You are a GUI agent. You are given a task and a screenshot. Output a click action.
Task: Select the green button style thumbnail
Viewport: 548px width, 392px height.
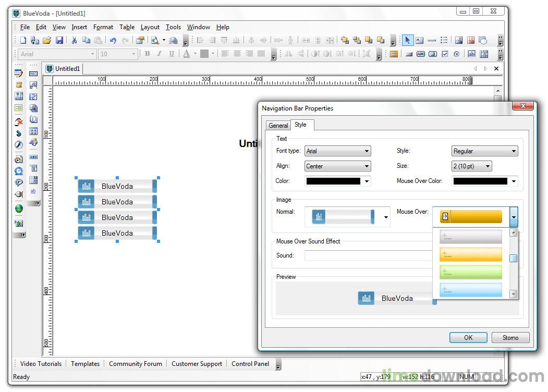469,272
